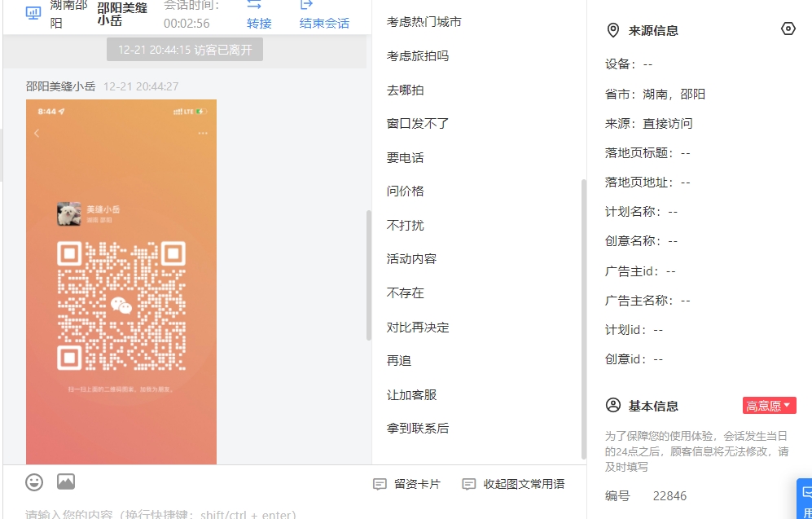Select quick phrase 对比再决定

[418, 328]
